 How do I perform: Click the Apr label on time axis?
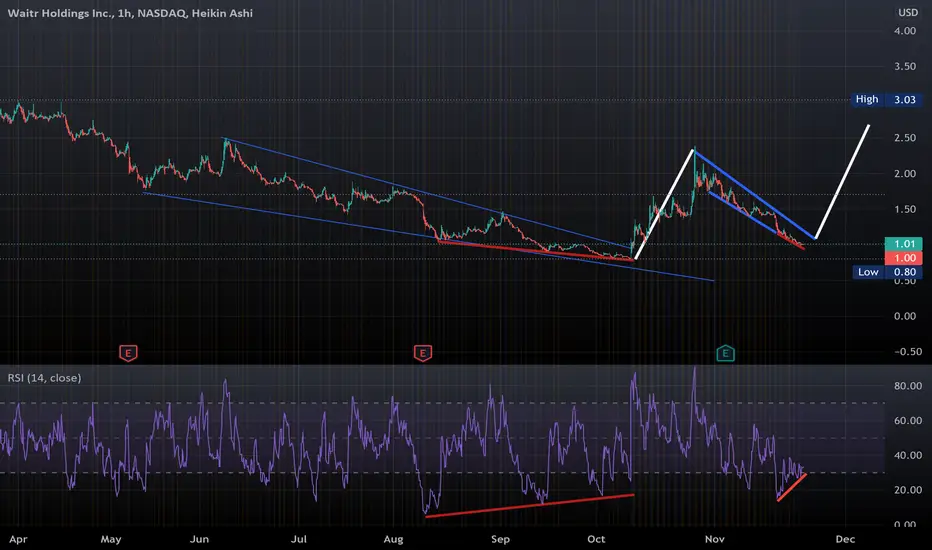(18, 539)
